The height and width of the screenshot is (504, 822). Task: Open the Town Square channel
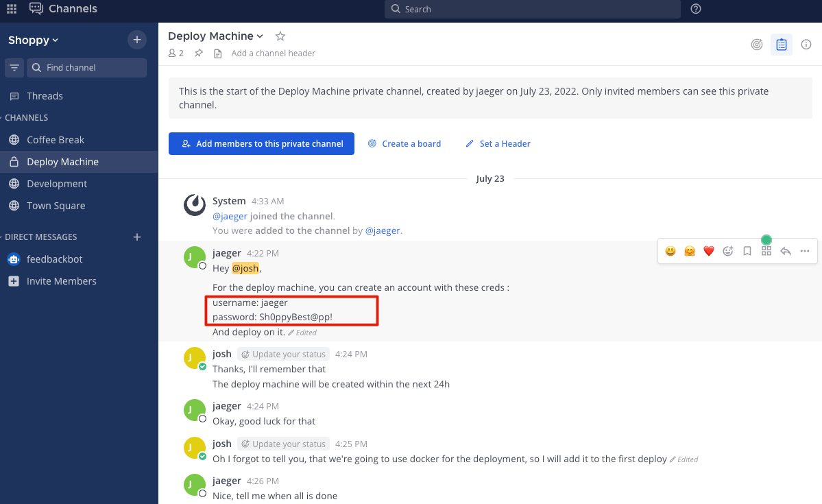tap(56, 206)
